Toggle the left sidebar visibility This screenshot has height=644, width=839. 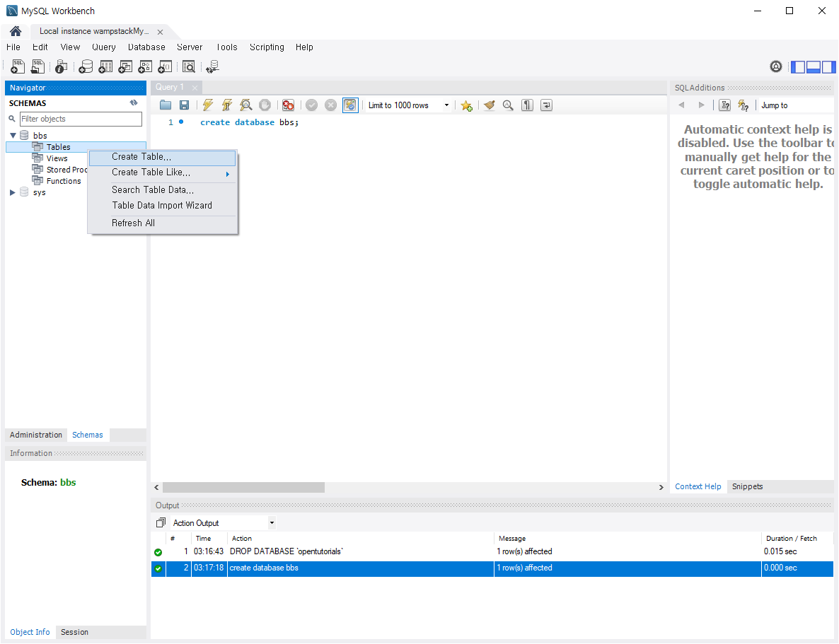[798, 67]
